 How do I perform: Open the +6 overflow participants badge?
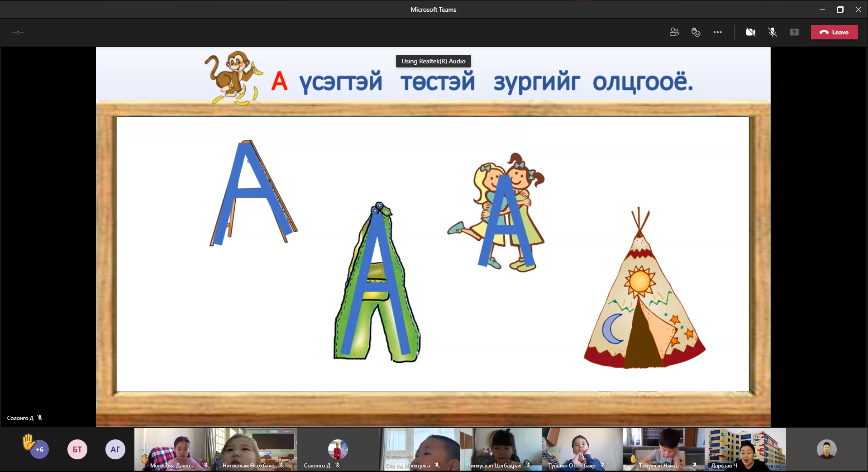pos(39,449)
